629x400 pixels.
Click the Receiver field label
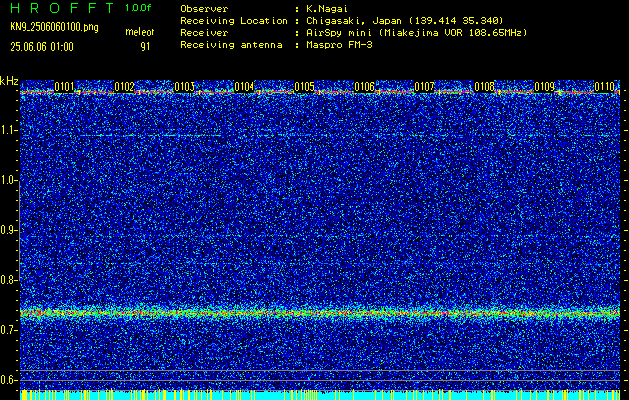coord(204,33)
